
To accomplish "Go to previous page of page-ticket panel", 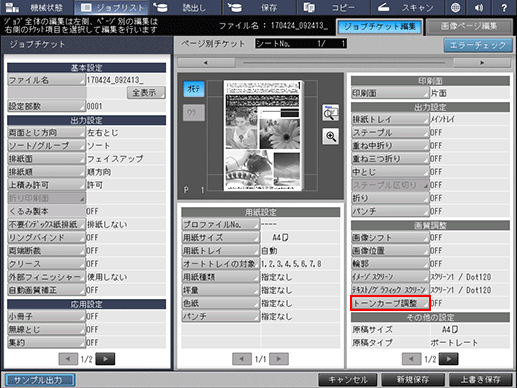I will click(411, 359).
